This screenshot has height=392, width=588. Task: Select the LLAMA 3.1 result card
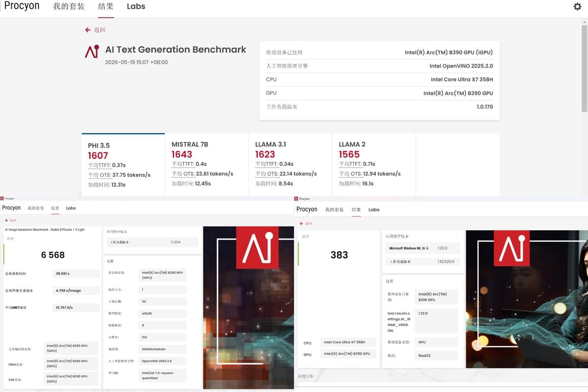(x=290, y=164)
